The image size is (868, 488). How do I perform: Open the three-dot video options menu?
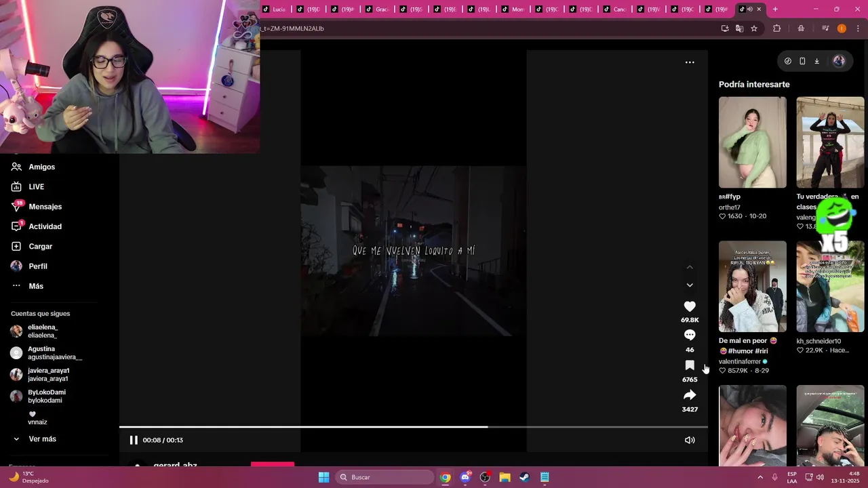click(690, 62)
